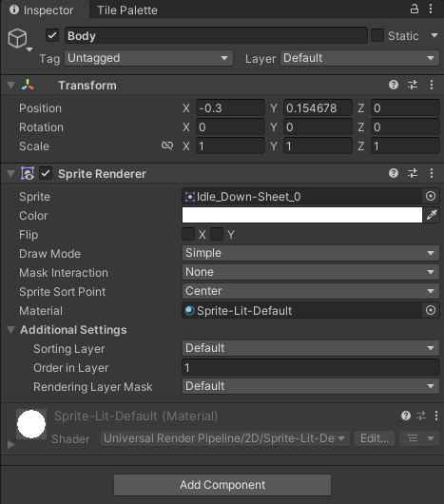The height and width of the screenshot is (504, 444).
Task: Open object picker for Sprite field
Action: [x=431, y=196]
